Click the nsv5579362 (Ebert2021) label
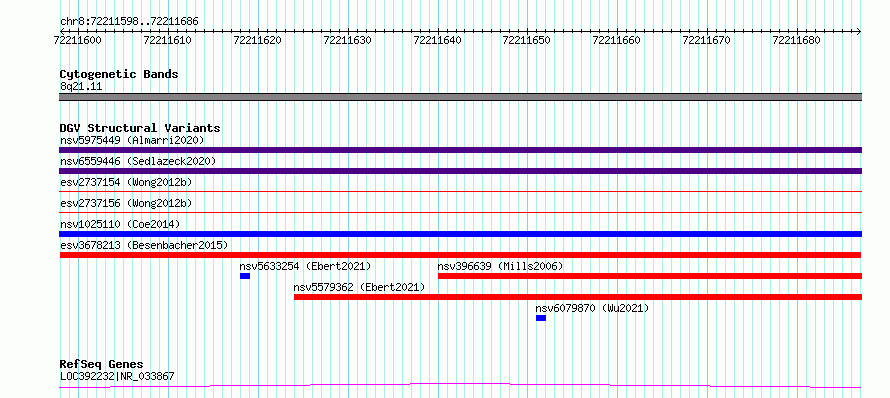 click(359, 287)
